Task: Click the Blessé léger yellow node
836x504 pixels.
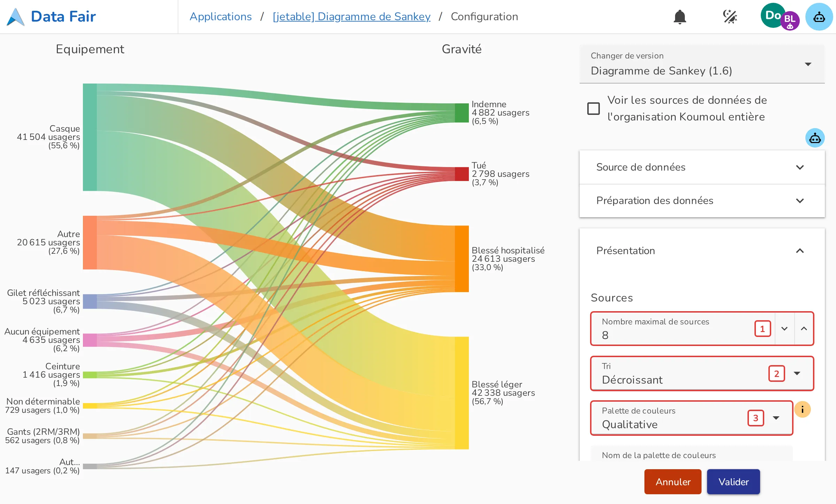Action: [x=462, y=393]
